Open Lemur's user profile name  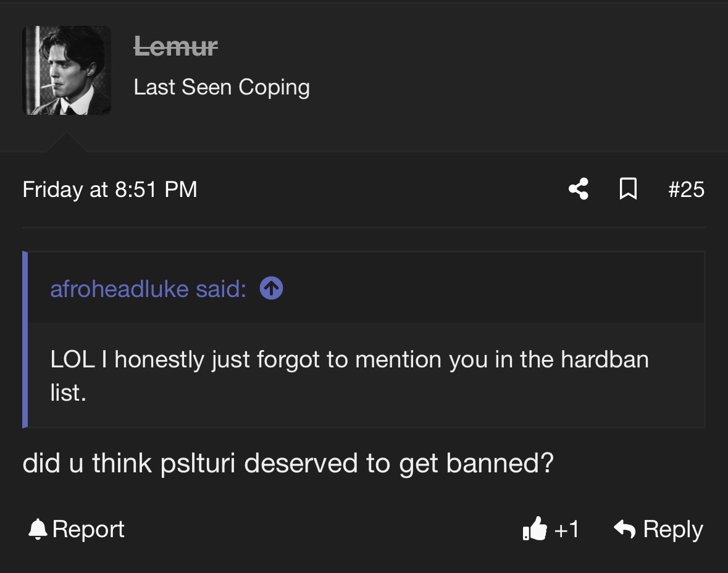pos(175,46)
